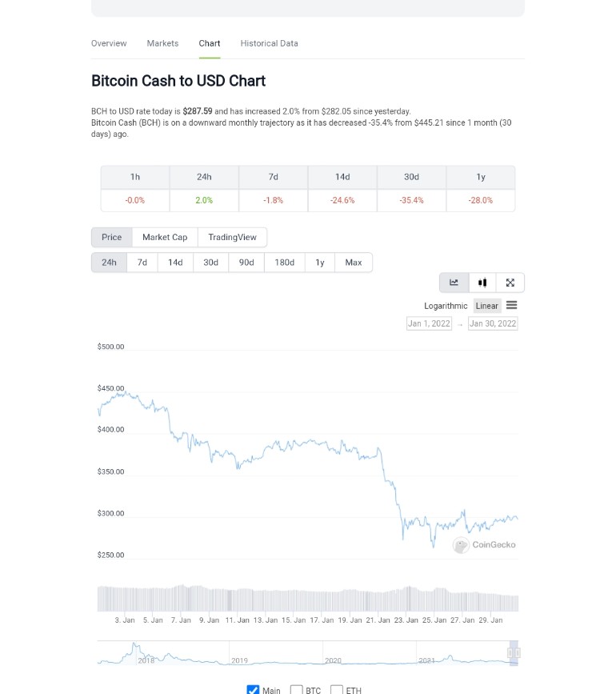Open the Jan 1, 2022 start date field
Screen dimensions: 616x694
pos(429,323)
